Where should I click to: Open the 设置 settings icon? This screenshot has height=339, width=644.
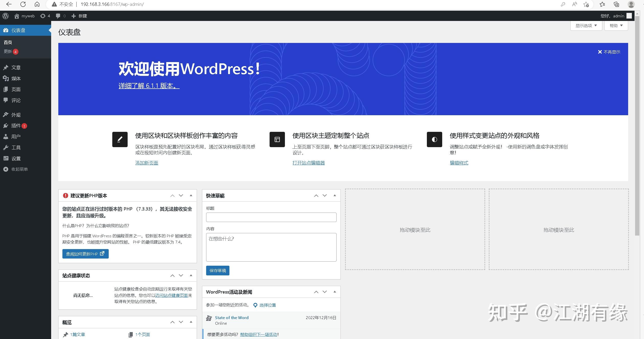pos(6,158)
